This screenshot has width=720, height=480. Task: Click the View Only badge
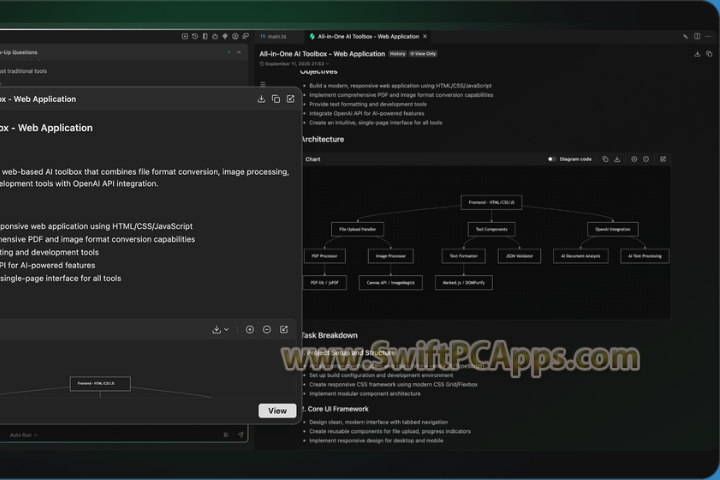423,54
